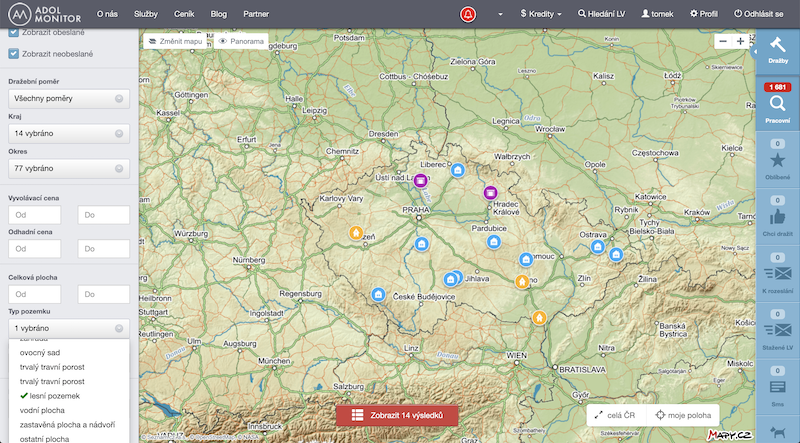The image size is (800, 443).
Task: Click the Změnit mapu button
Action: [176, 41]
